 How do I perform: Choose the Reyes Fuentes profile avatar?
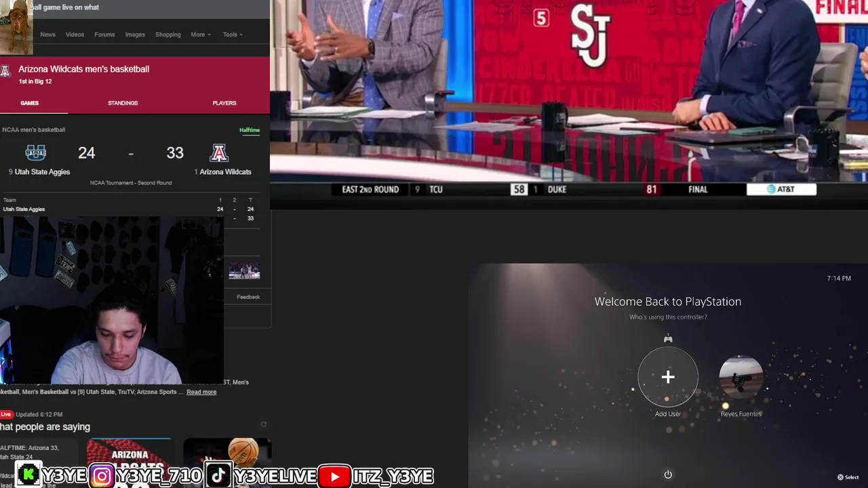[741, 378]
